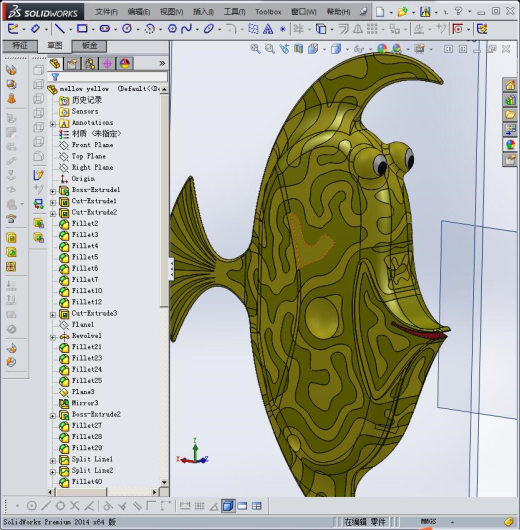
Task: Switch to the 钣金 tab
Action: click(x=90, y=46)
